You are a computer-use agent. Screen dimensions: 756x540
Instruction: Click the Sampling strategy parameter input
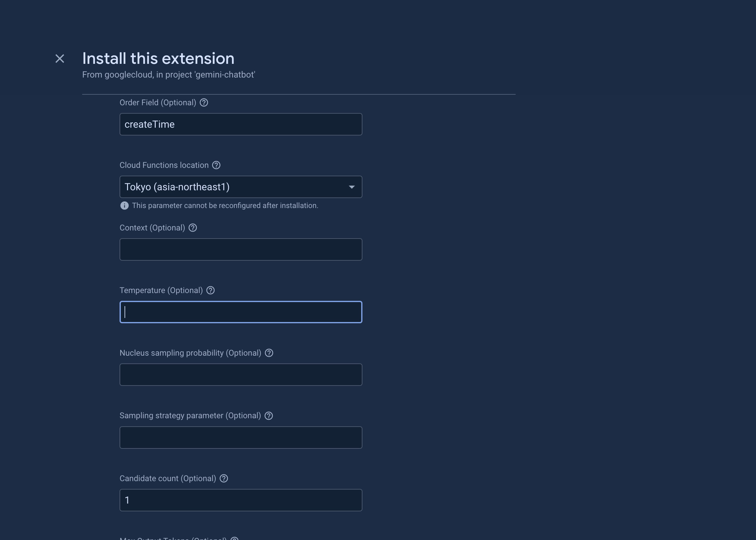click(x=241, y=438)
